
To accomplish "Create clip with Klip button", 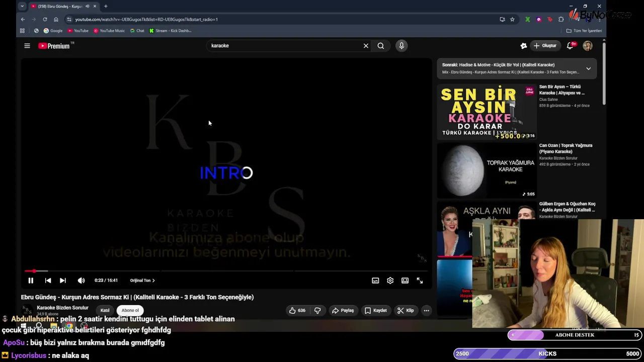I will [x=406, y=311].
